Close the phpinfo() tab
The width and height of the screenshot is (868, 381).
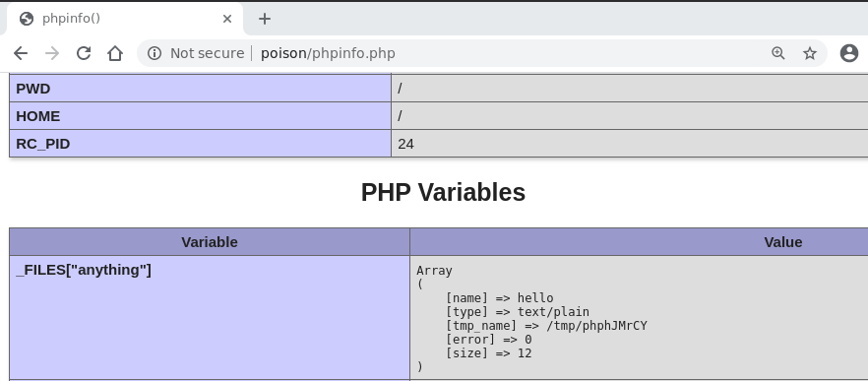(x=227, y=19)
